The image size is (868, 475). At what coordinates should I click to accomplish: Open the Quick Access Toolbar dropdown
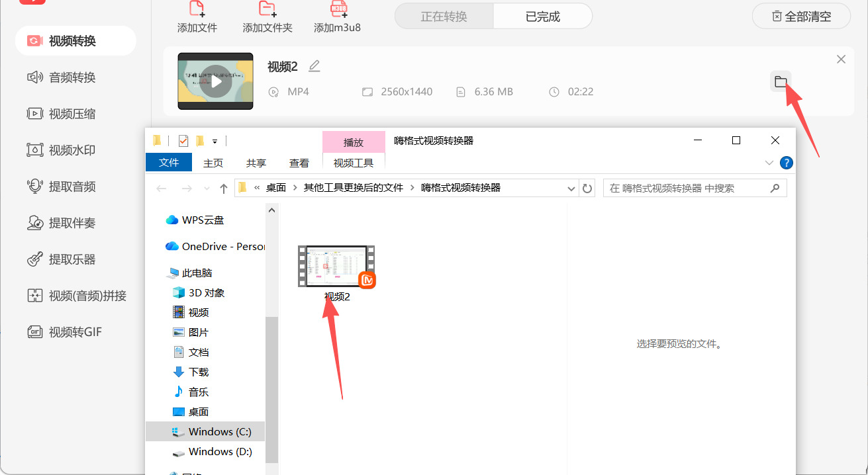pyautogui.click(x=215, y=141)
